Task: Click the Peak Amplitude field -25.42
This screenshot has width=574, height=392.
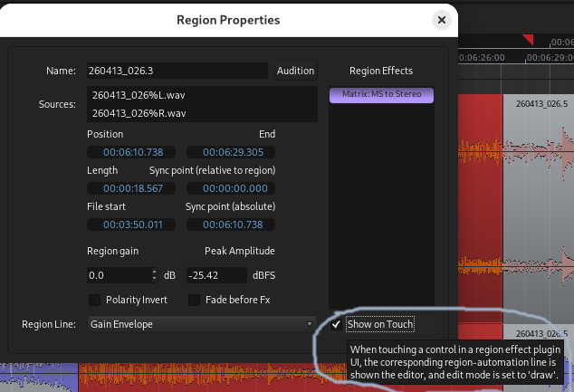Action: tap(216, 275)
